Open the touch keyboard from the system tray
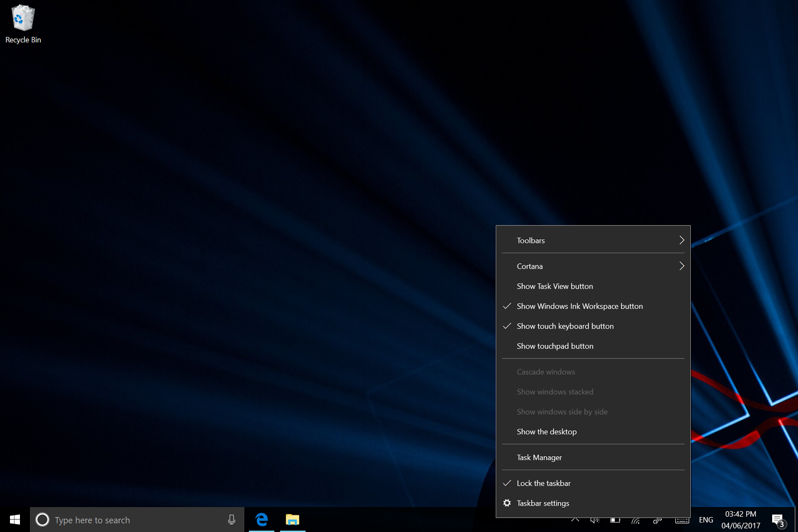The height and width of the screenshot is (532, 798). coord(681,522)
